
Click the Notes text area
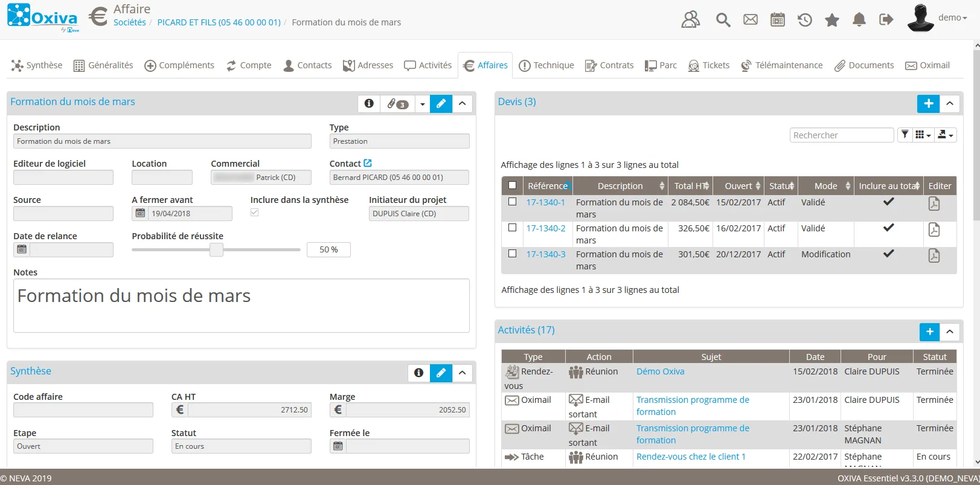242,306
